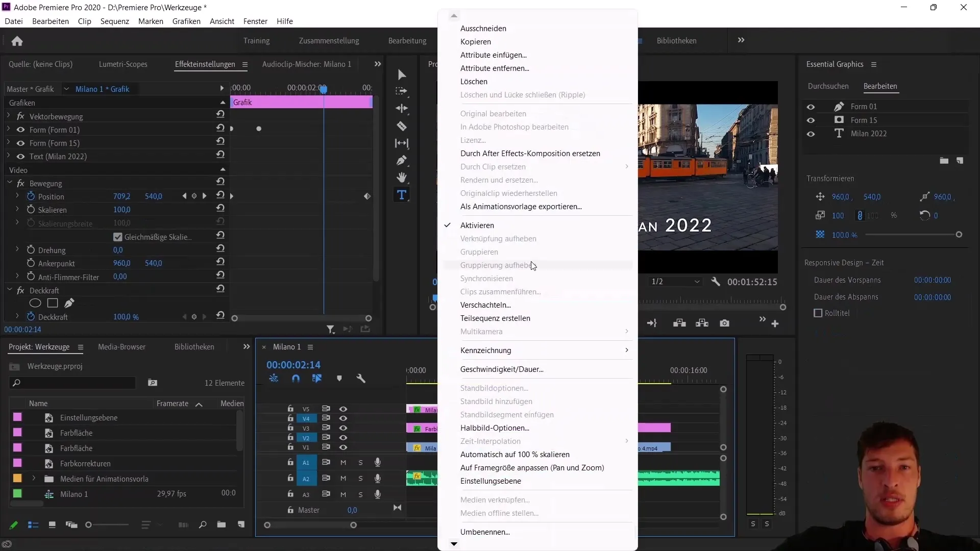Open the Media-Browser tab
Viewport: 980px width, 551px height.
[121, 347]
